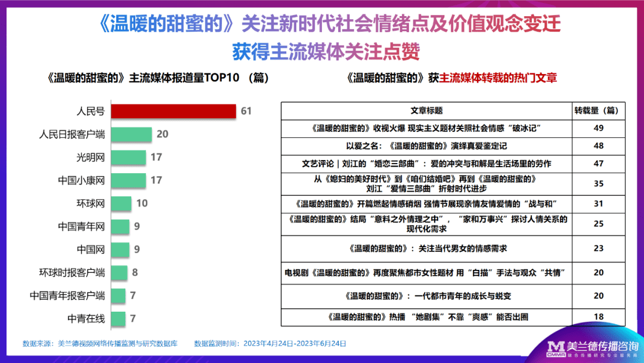The height and width of the screenshot is (363, 644).
Task: Select the 环球时报客户端 label
Action: coord(72,272)
